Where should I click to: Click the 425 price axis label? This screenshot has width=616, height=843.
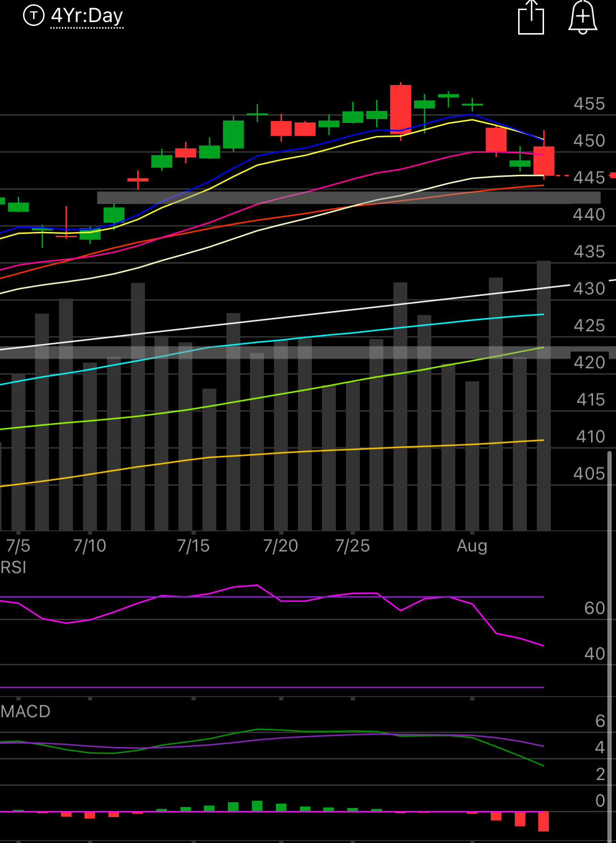(589, 325)
